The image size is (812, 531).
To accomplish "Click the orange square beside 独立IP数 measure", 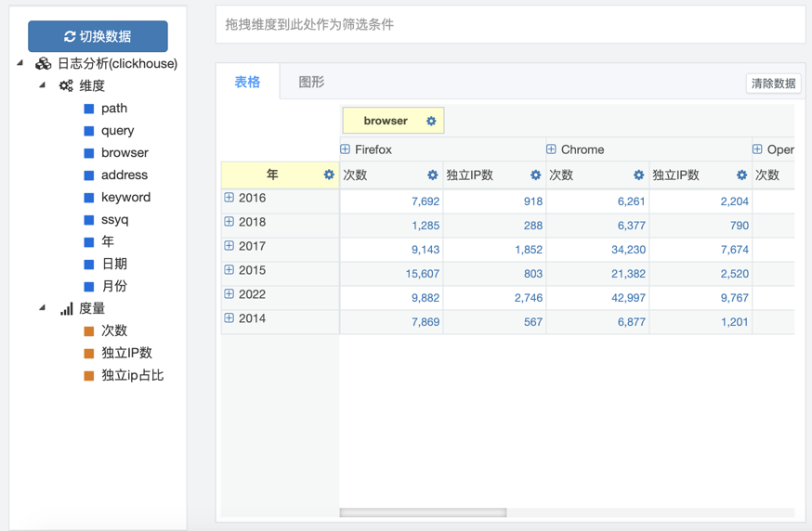I will pyautogui.click(x=89, y=354).
